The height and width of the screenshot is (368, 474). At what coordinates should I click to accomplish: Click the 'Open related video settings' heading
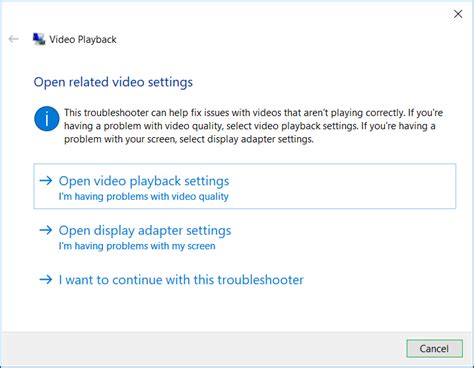pos(113,82)
